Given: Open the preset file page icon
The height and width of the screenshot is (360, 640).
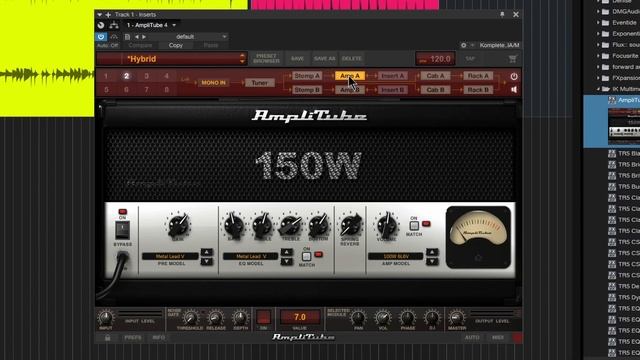Looking at the screenshot, I should (127, 37).
